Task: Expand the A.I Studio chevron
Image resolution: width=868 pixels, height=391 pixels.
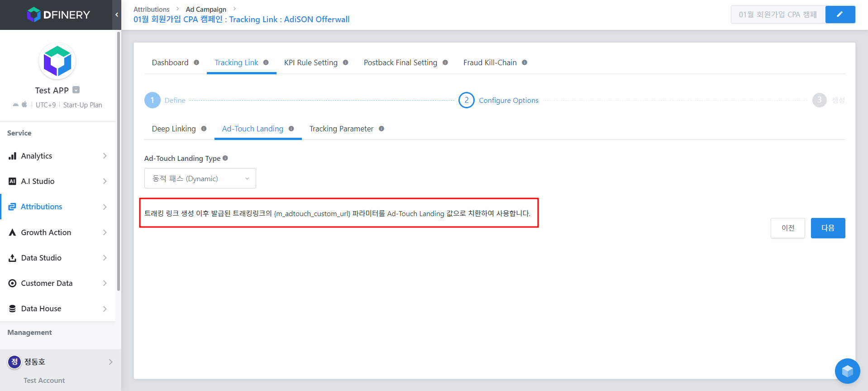Action: click(105, 181)
